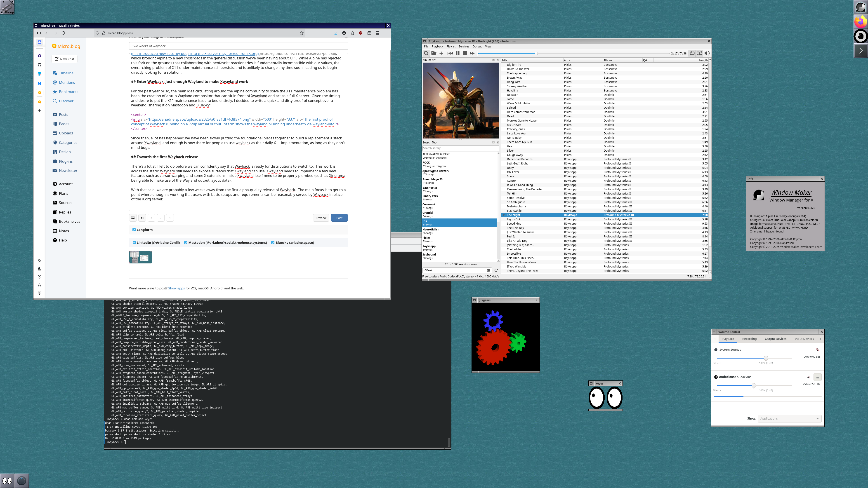Toggle the channel lock button for Audacious
Image resolution: width=868 pixels, height=488 pixels.
[817, 377]
